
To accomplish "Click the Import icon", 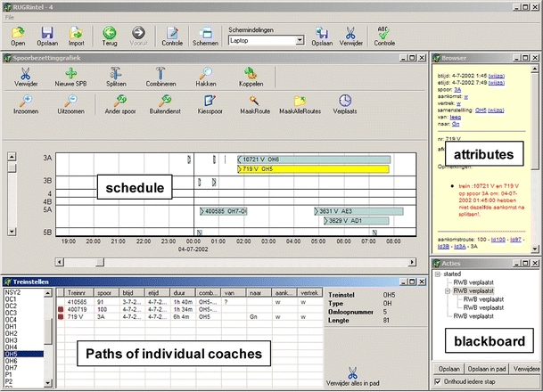I will [76, 33].
